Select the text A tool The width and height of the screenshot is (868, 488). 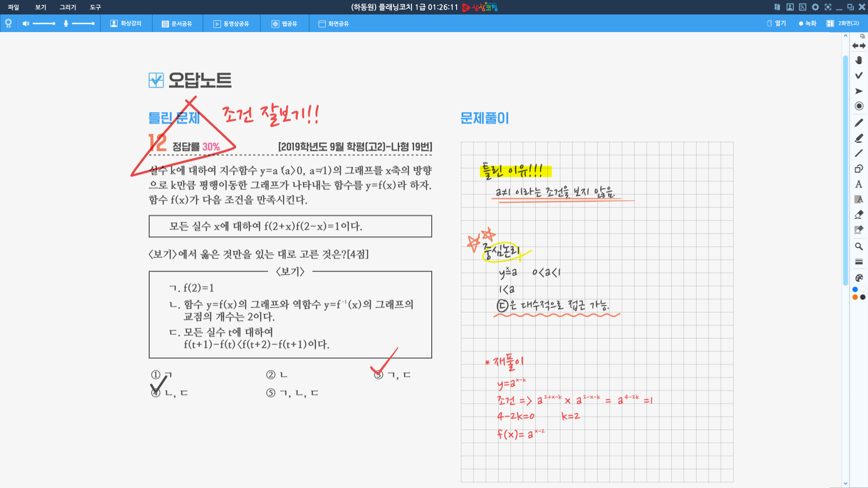point(859,184)
